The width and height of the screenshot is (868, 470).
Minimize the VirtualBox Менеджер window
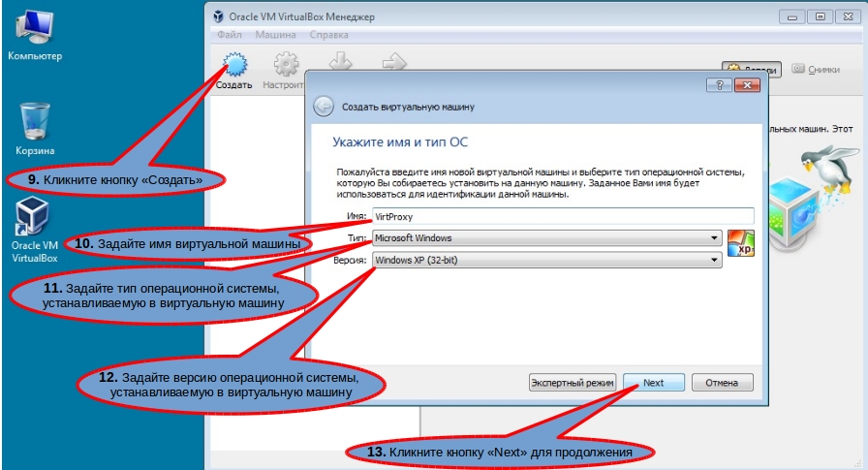coord(792,17)
